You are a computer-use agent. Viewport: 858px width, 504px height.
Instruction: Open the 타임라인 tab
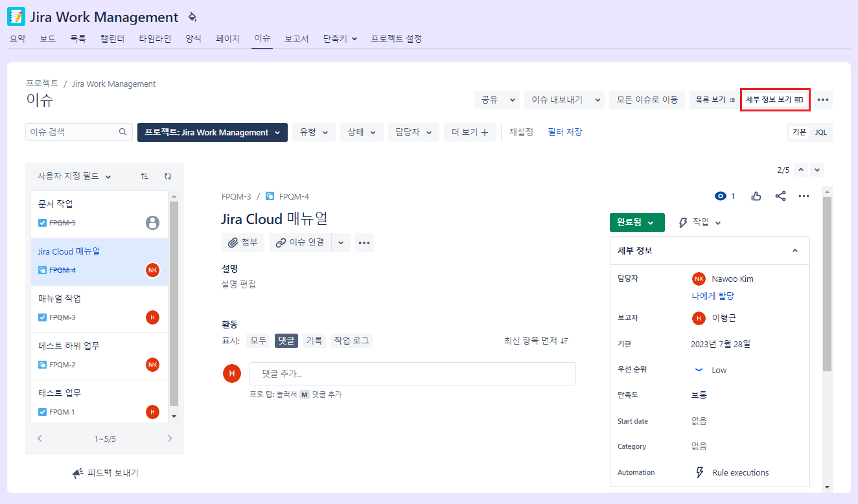(x=155, y=39)
